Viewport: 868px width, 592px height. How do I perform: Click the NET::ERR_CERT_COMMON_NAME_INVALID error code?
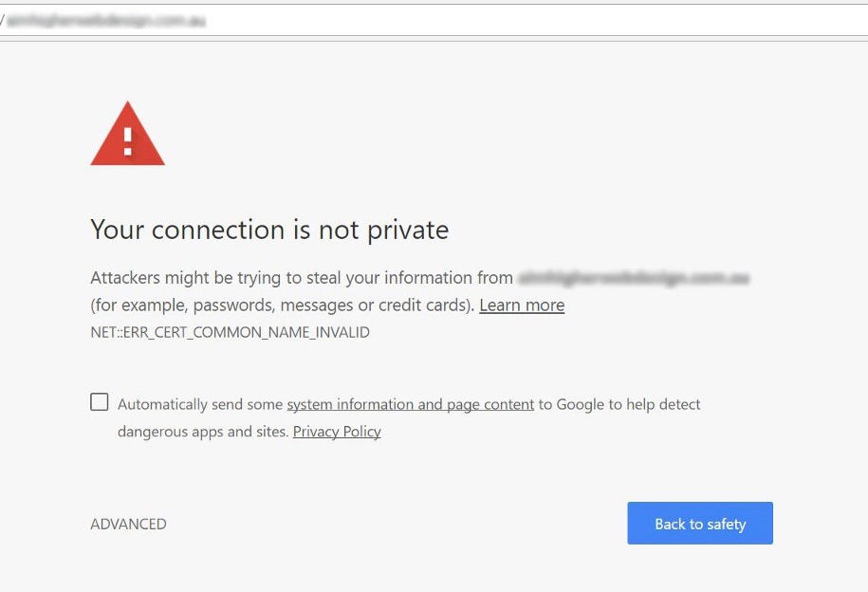click(x=230, y=332)
